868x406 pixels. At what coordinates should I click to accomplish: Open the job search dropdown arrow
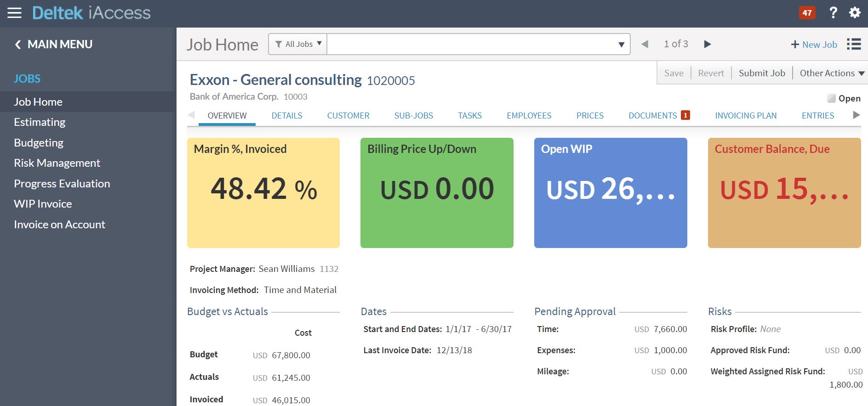pos(621,45)
